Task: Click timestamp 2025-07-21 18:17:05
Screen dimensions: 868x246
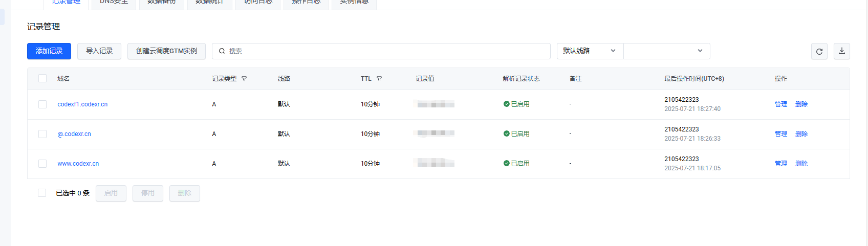Action: tap(692, 168)
